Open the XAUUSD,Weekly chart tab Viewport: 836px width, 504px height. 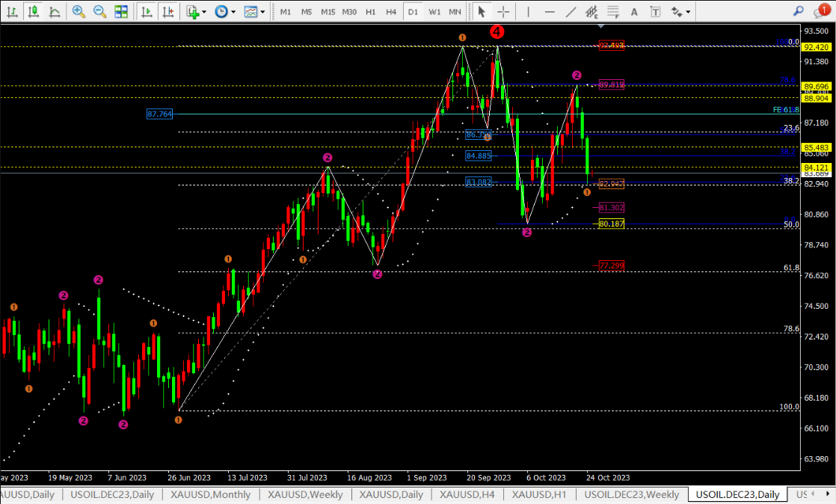tap(305, 494)
